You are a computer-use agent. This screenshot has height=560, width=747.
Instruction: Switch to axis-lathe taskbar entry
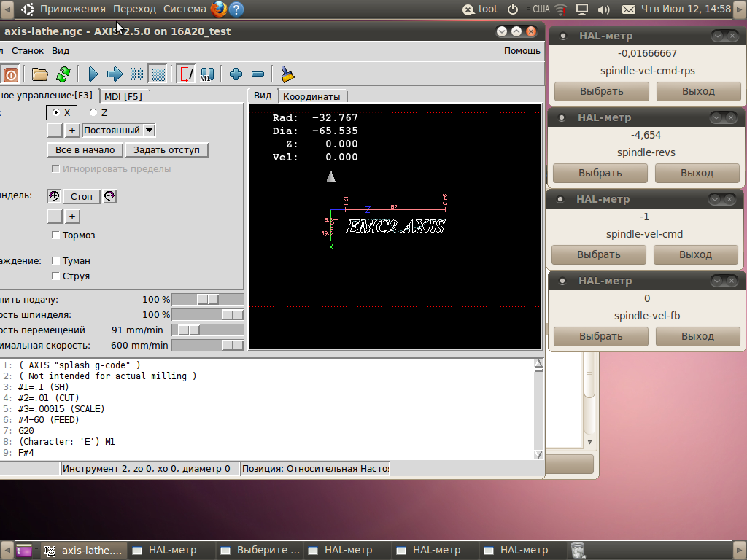(x=84, y=551)
